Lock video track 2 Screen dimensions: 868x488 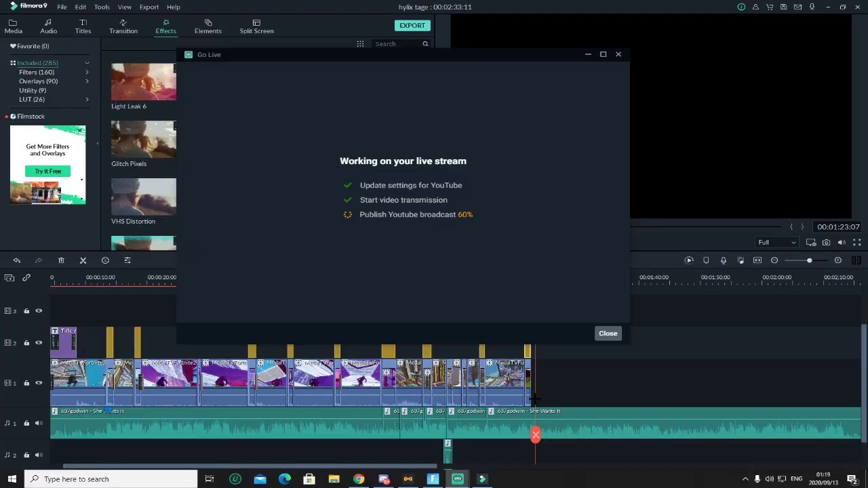point(26,343)
